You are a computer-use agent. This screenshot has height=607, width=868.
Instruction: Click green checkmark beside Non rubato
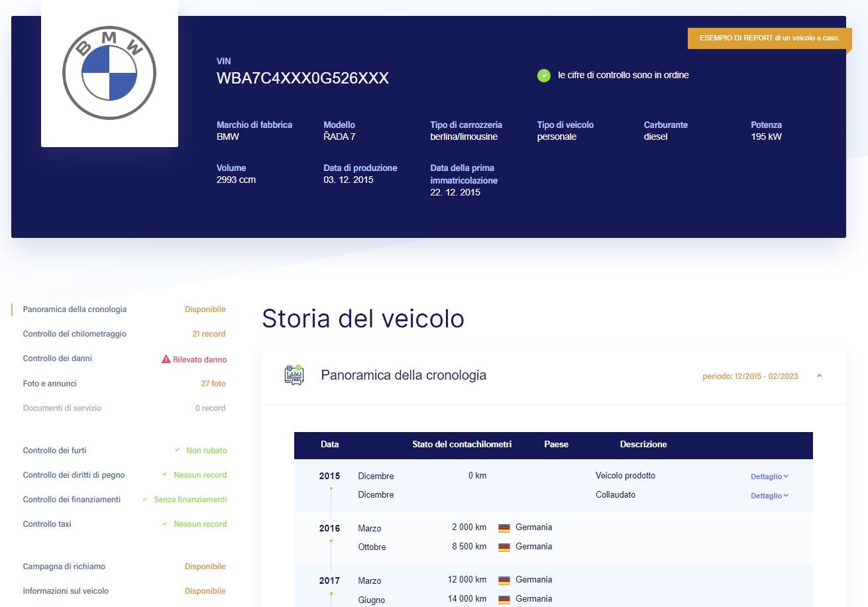(x=177, y=451)
